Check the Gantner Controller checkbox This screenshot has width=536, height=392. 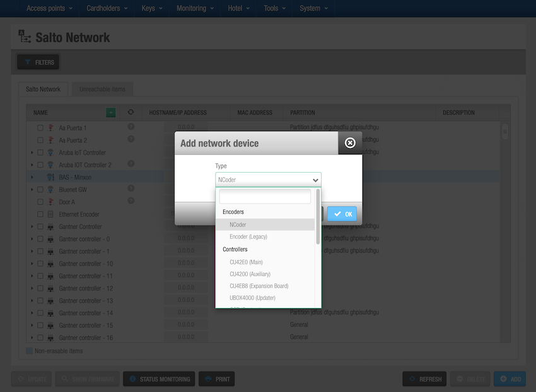40,227
